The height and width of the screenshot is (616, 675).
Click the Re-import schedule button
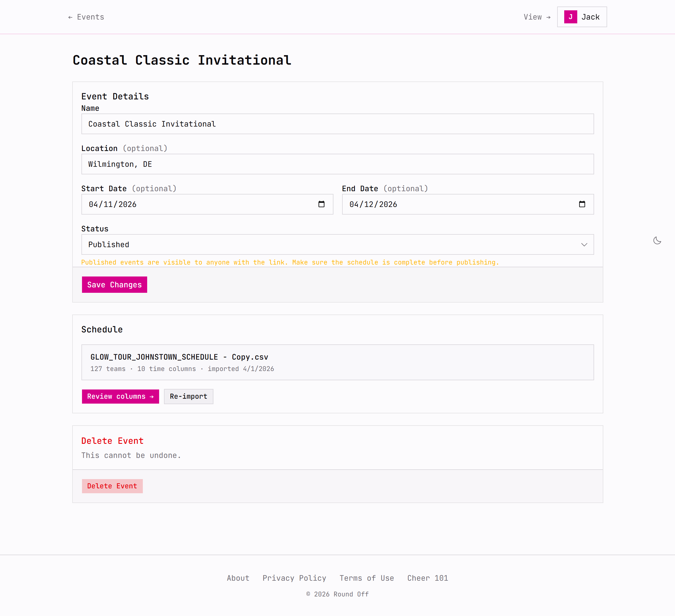click(x=188, y=396)
